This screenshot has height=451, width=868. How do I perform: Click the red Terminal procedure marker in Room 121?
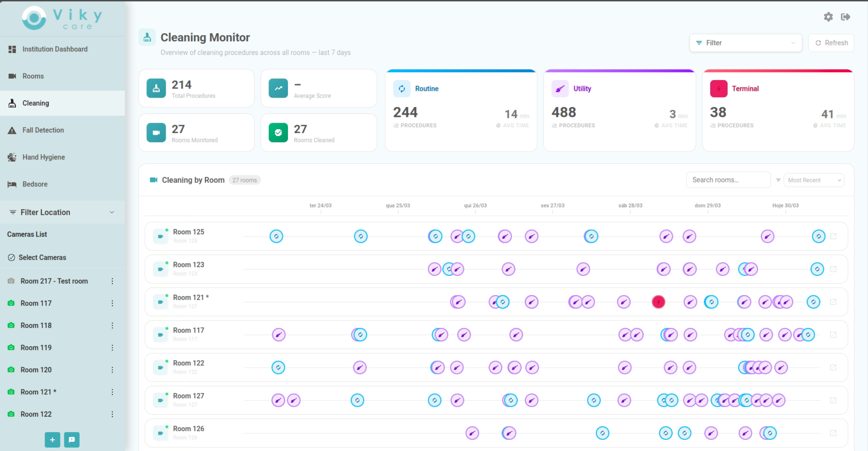[x=658, y=302]
